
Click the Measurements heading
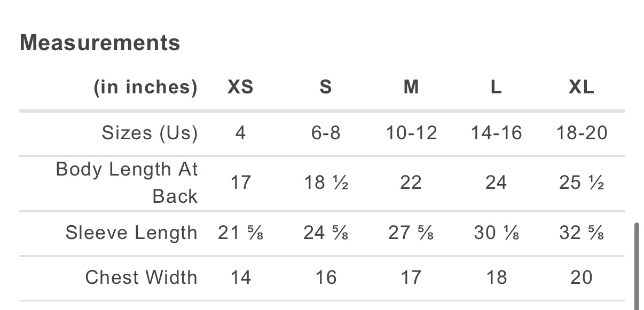click(x=100, y=43)
